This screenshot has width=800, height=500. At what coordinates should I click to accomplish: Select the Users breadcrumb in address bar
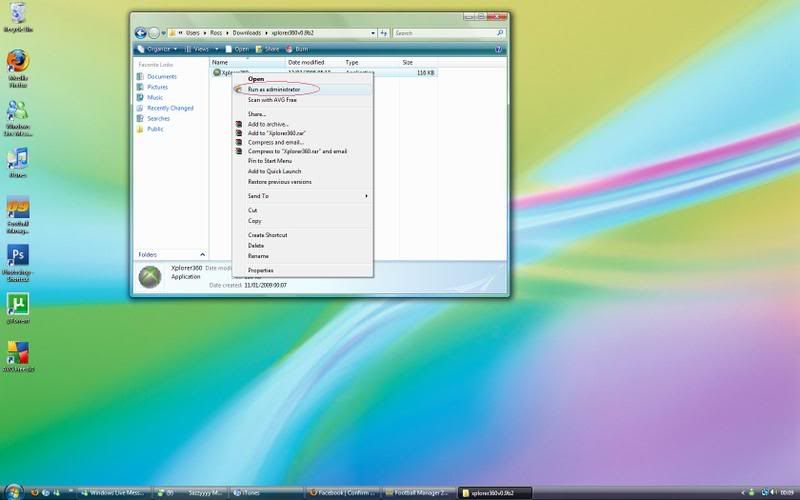click(x=193, y=33)
